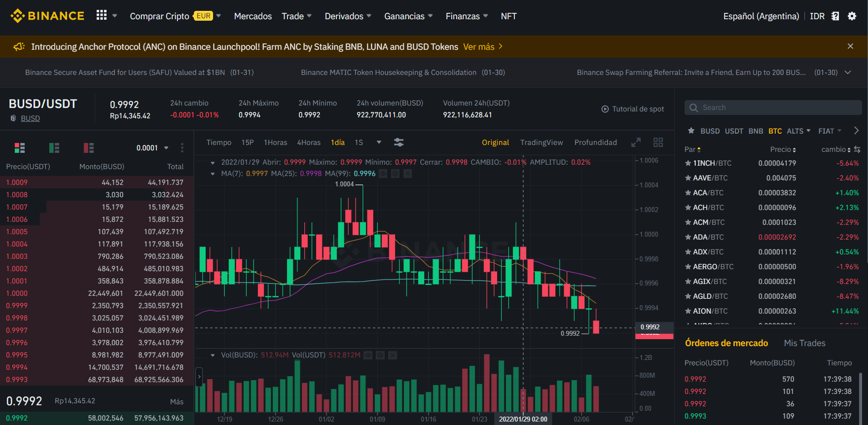Click the Tutorial de spot play icon
This screenshot has width=868, height=425.
(x=605, y=109)
